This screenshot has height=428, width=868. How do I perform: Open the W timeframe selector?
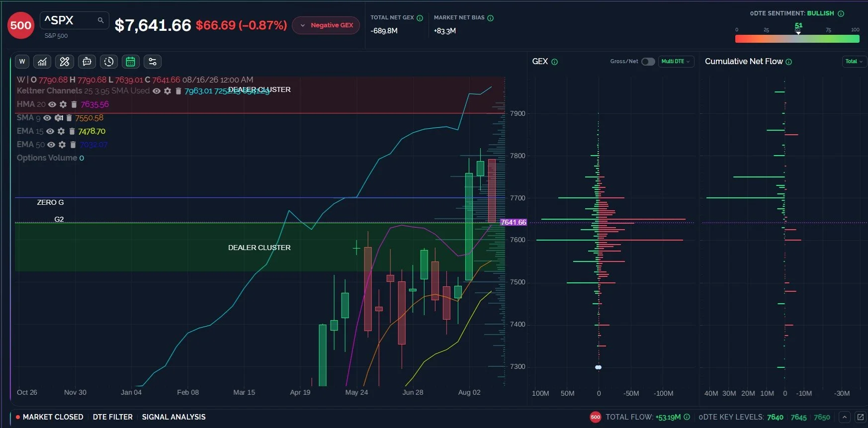22,62
